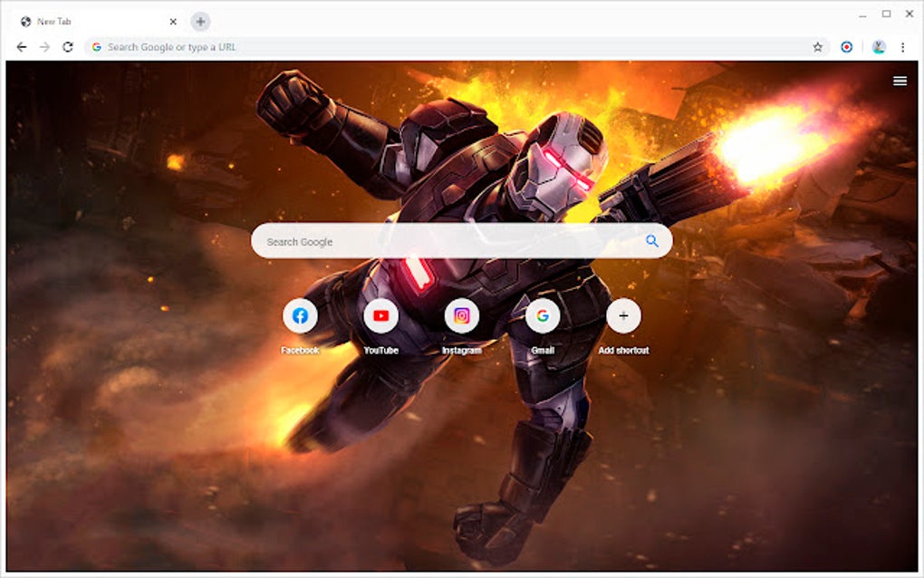The height and width of the screenshot is (578, 924).
Task: Open a new tab with the plus button
Action: tap(199, 21)
